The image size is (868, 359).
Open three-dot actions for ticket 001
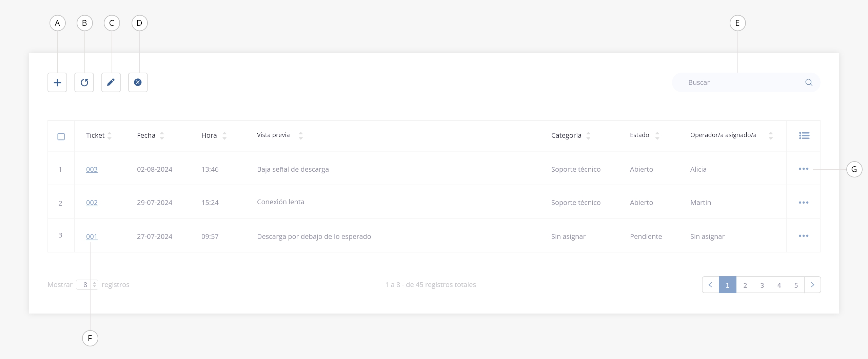pyautogui.click(x=803, y=236)
